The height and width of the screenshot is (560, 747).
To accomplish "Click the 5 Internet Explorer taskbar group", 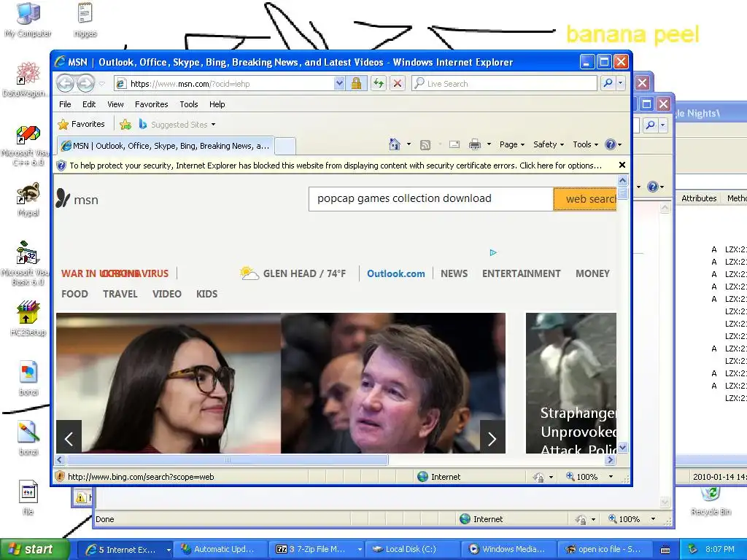I will point(125,550).
